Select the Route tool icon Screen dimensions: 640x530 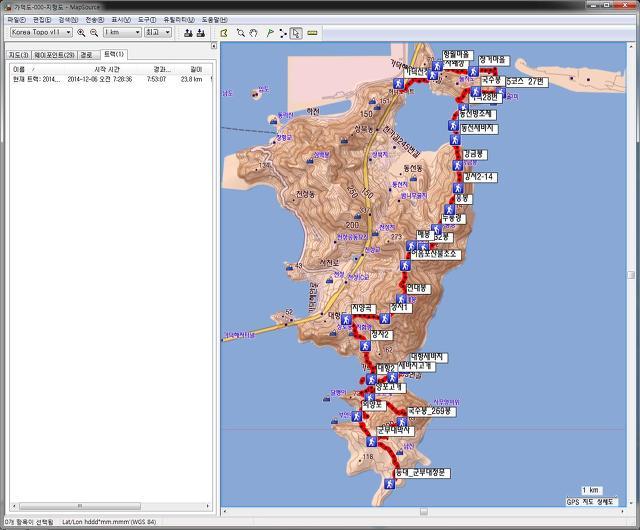click(283, 33)
